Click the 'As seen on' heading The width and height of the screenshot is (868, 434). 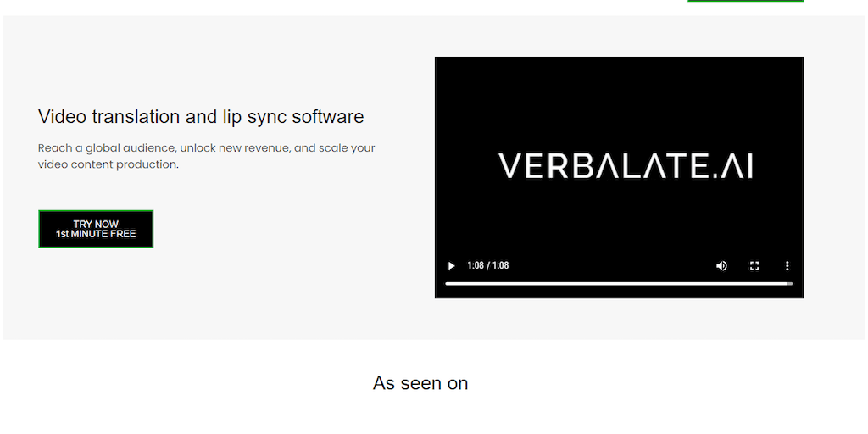click(420, 383)
